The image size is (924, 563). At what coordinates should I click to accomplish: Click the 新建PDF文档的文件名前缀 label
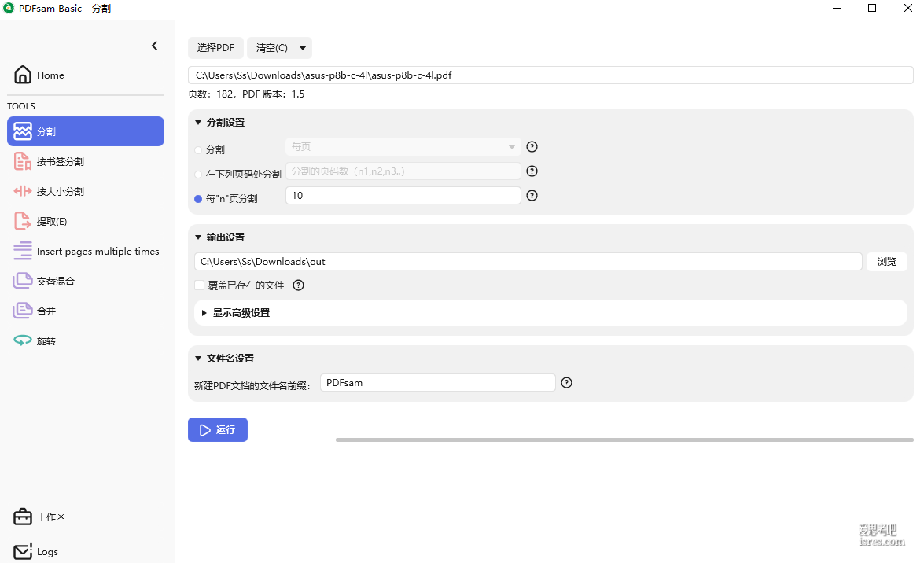point(252,385)
